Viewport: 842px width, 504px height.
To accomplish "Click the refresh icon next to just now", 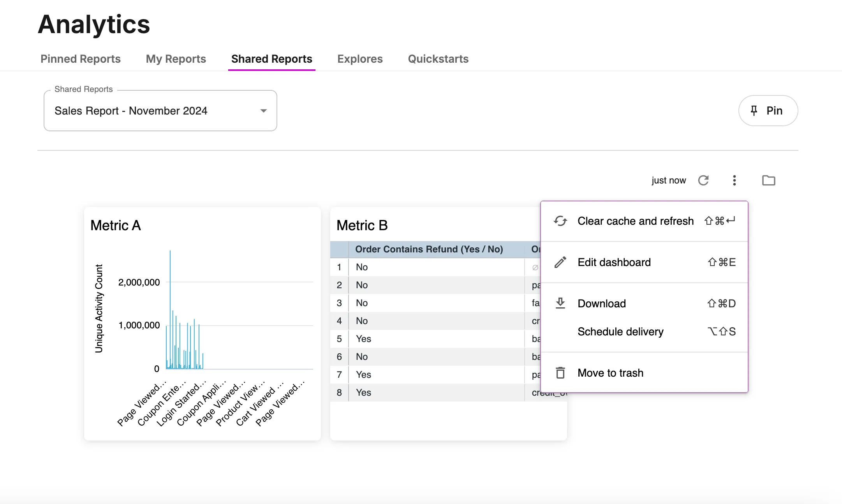I will click(x=703, y=180).
